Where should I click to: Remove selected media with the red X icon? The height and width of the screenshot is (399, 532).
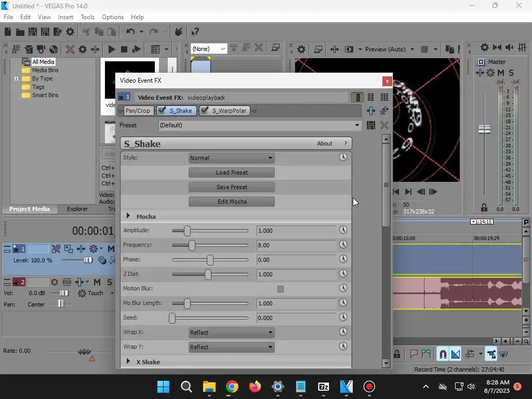[x=70, y=49]
